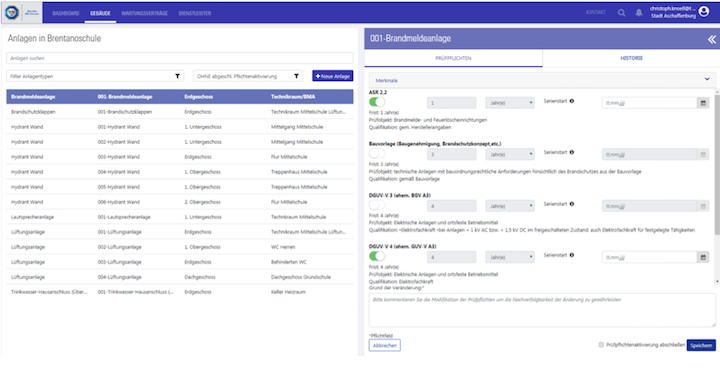The width and height of the screenshot is (720, 370).
Task: Toggle DGUV-V 3 inspection duty switch
Action: point(377,205)
